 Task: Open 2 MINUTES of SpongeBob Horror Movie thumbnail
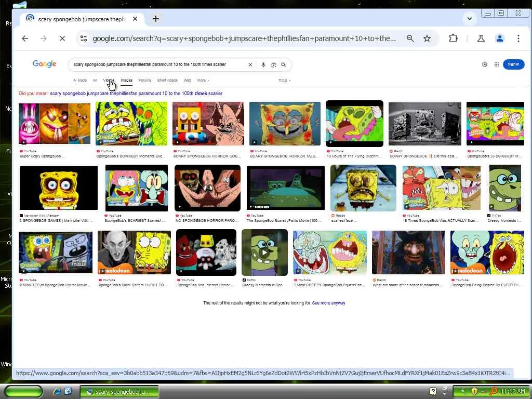click(x=56, y=252)
